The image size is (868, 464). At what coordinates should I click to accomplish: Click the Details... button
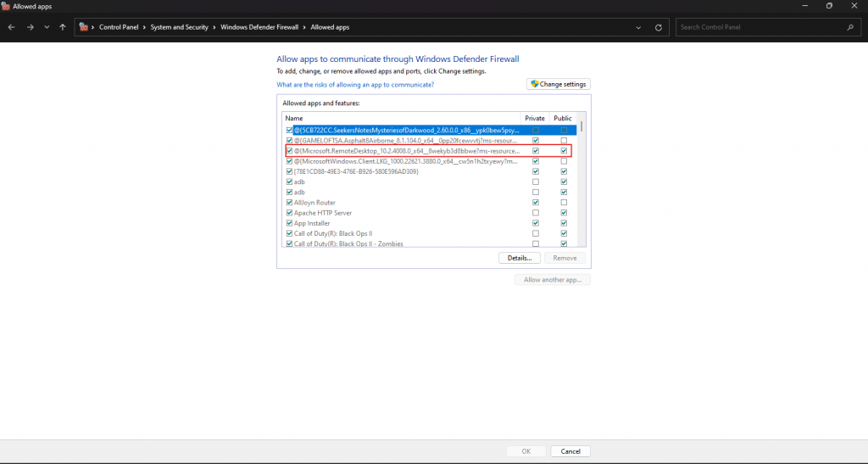point(520,258)
